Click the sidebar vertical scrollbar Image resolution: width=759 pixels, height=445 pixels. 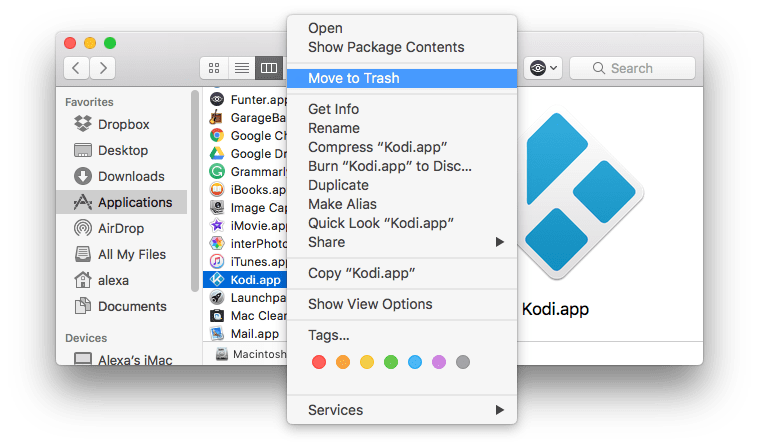[195, 191]
